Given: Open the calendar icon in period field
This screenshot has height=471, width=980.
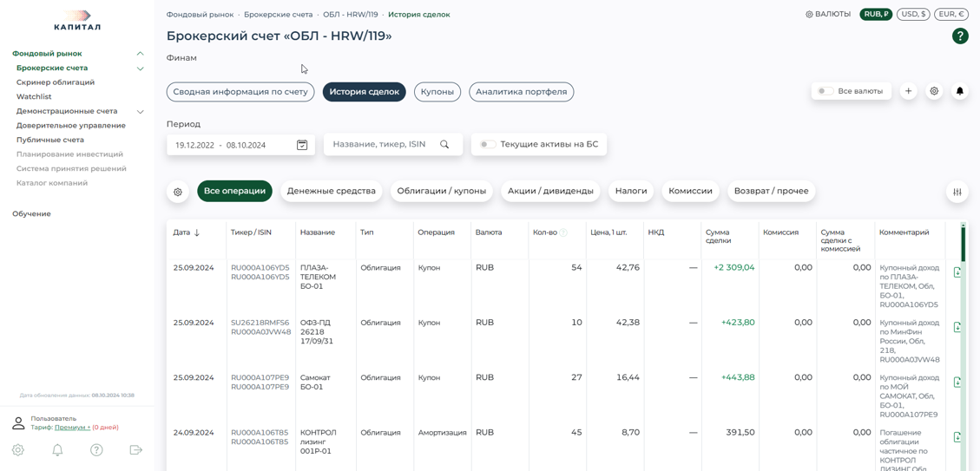Looking at the screenshot, I should pos(302,144).
